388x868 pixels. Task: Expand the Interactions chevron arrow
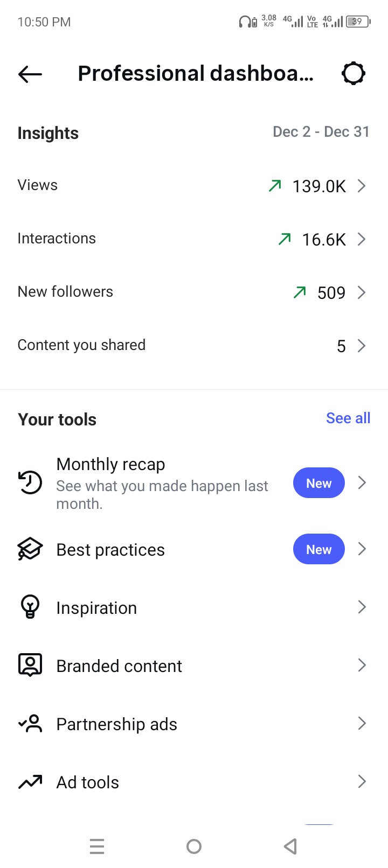[362, 239]
